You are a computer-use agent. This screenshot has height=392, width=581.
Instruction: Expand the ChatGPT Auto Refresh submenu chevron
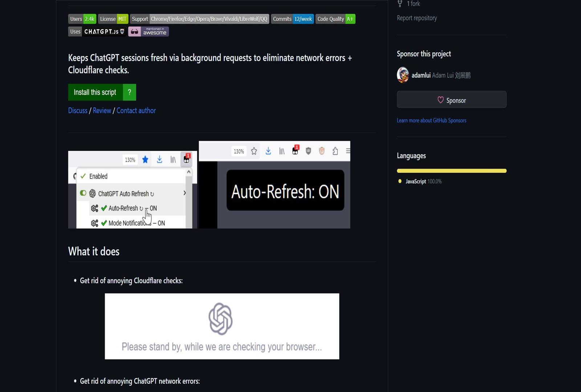click(184, 193)
